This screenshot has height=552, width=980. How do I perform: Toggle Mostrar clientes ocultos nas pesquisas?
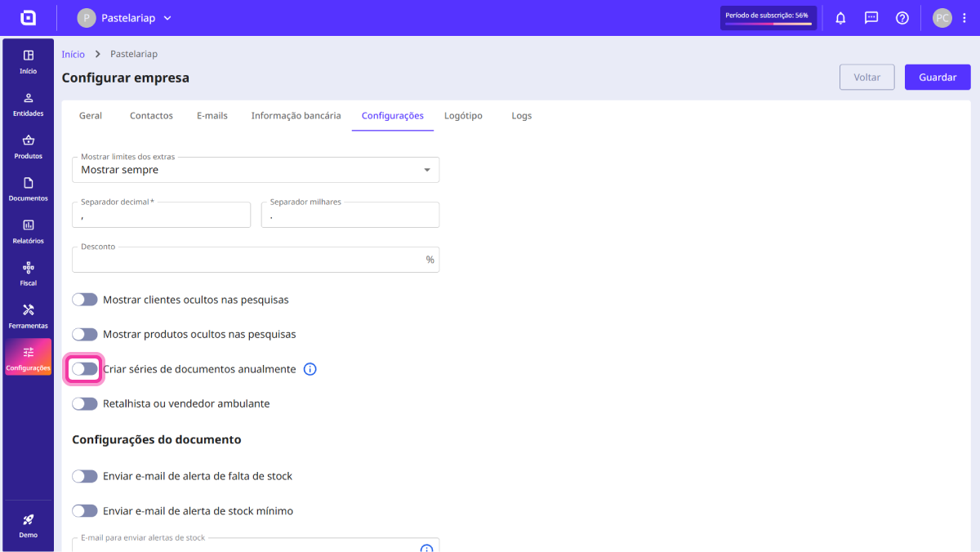[85, 300]
